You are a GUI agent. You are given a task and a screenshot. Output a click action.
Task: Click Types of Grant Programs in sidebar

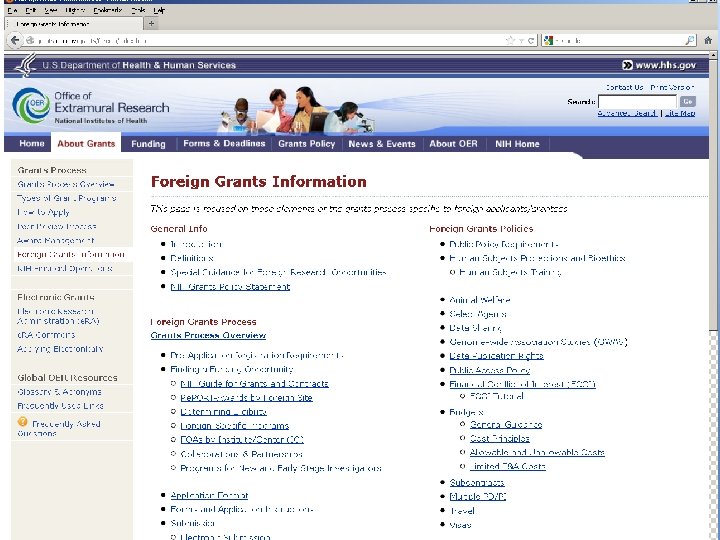pos(67,198)
